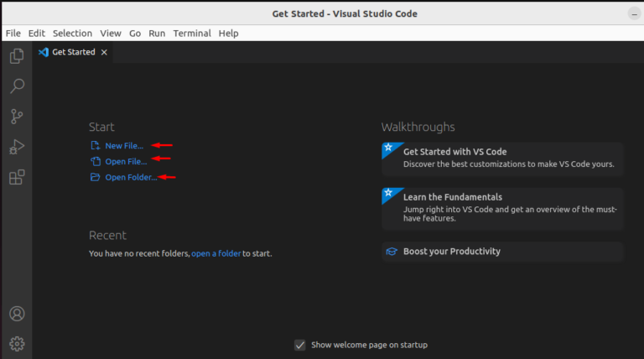Click star badge on Learn the Fundamentals
The image size is (644, 359).
[388, 193]
